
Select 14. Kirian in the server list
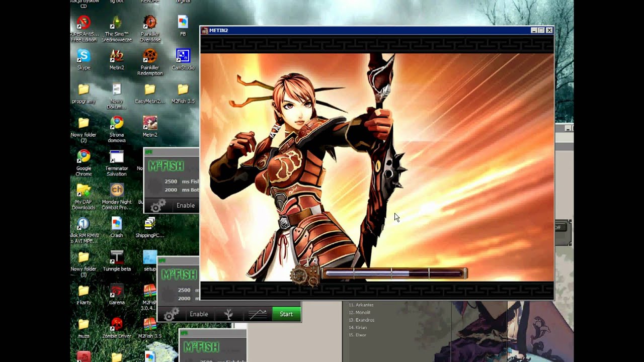[x=358, y=327]
